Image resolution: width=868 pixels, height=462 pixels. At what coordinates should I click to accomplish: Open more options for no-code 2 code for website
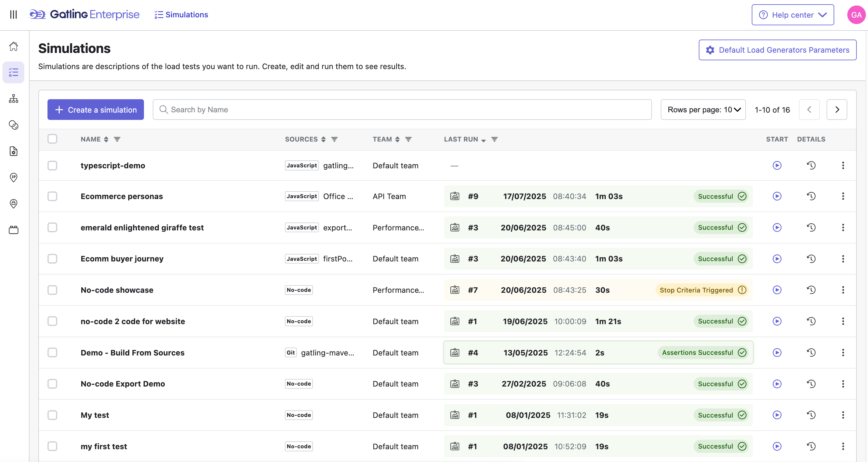[843, 321]
